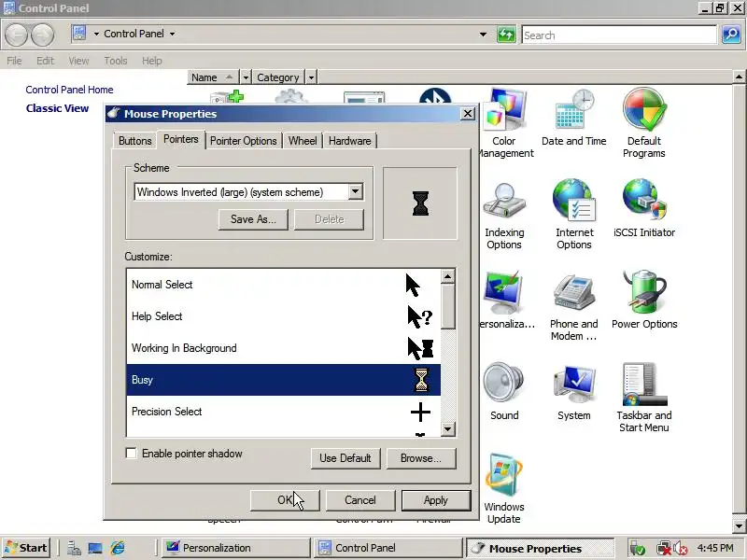Screen dimensions: 747x560
Task: Open the File menu
Action: click(x=14, y=61)
